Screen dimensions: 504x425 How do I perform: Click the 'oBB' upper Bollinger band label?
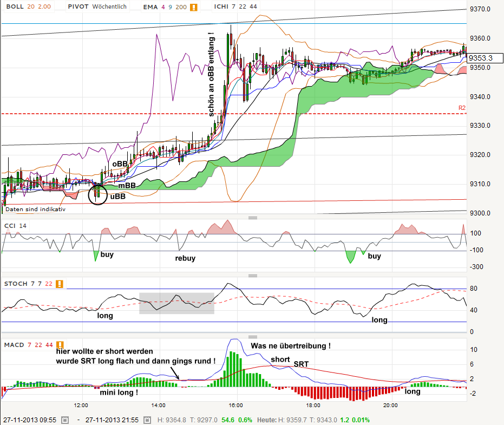coord(120,164)
